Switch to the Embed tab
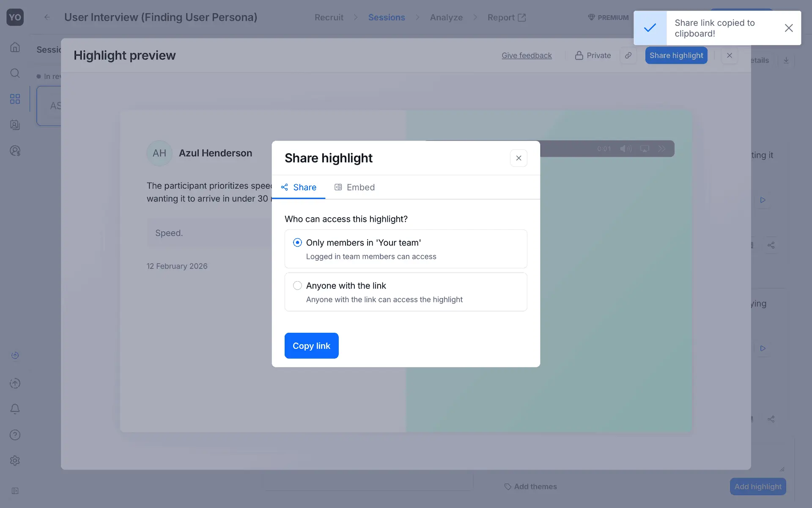The image size is (812, 508). coord(354,187)
